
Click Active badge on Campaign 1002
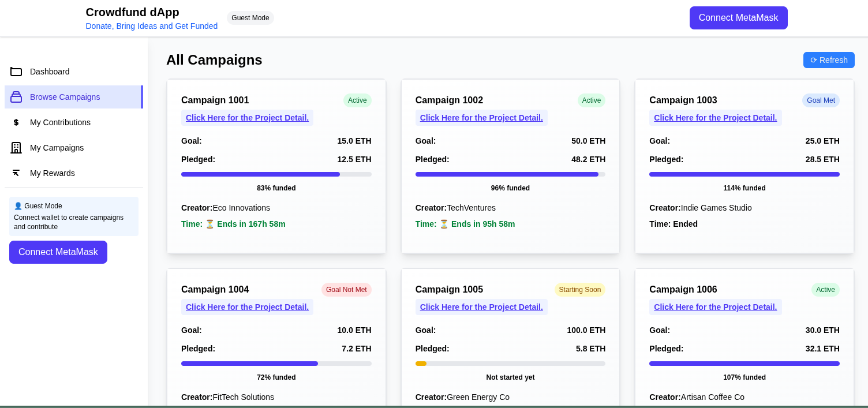point(592,100)
